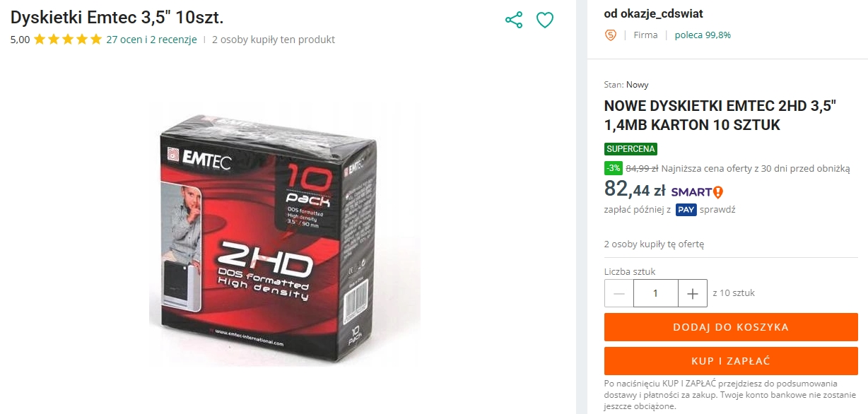Screen dimensions: 868x414
Task: Click the five-star rating icons
Action: pos(68,40)
